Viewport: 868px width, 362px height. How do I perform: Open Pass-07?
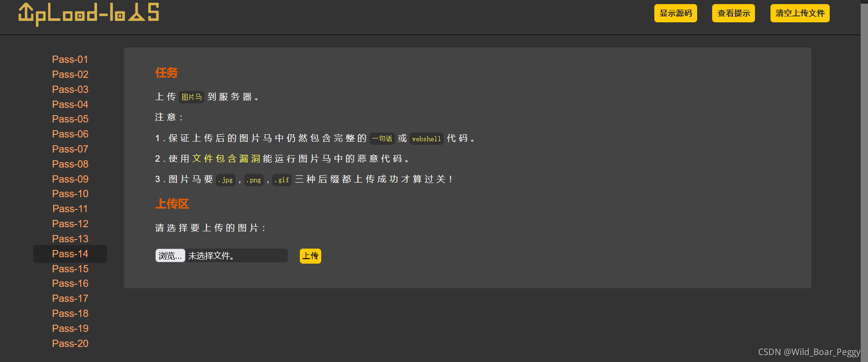click(x=70, y=149)
